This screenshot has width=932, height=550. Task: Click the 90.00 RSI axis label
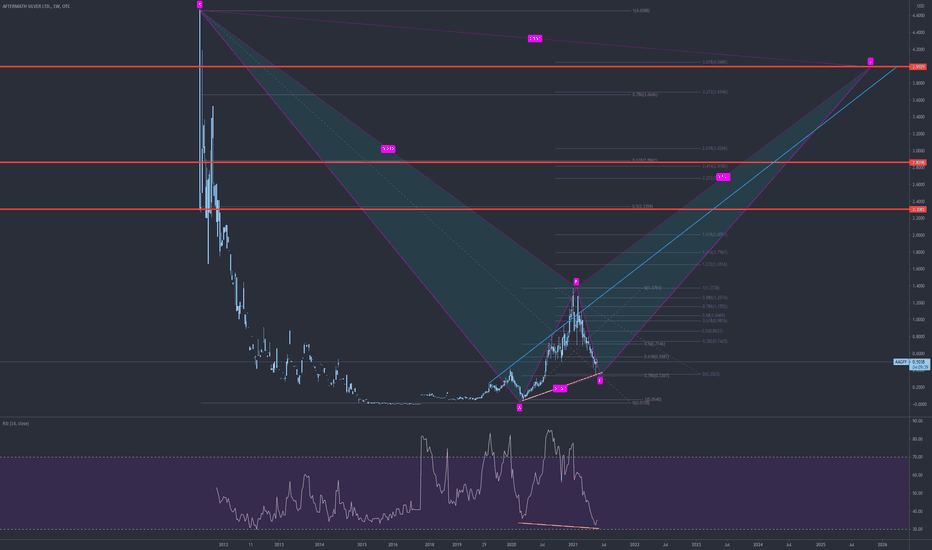click(917, 421)
